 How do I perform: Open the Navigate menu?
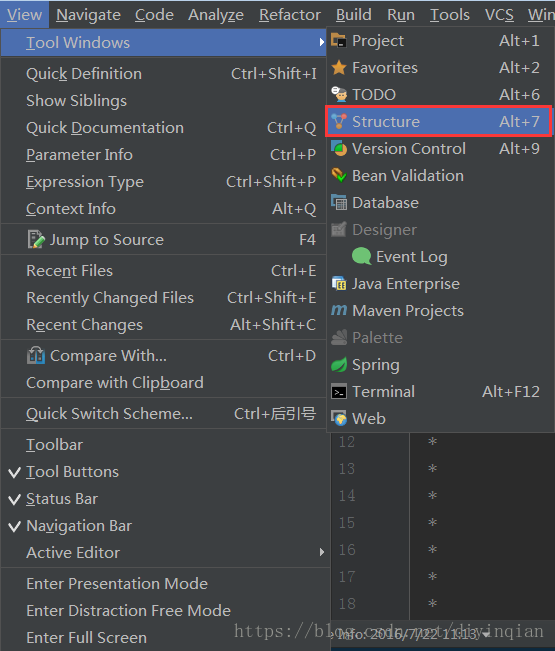pyautogui.click(x=88, y=15)
